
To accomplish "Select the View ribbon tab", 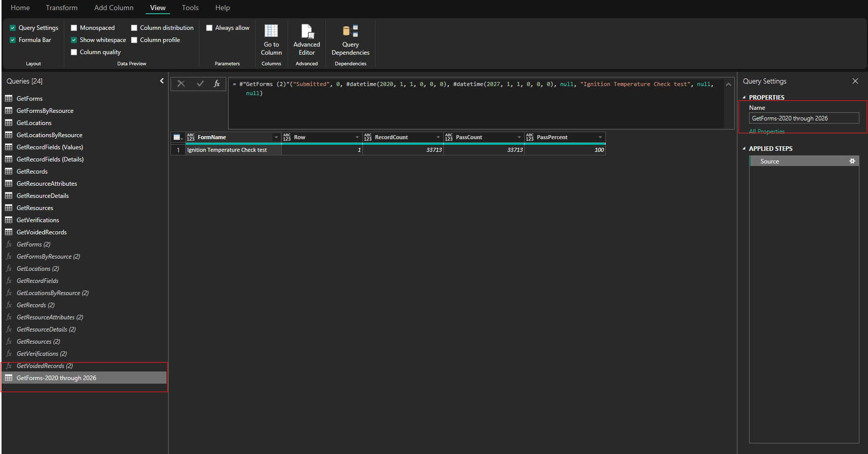I will pos(158,8).
